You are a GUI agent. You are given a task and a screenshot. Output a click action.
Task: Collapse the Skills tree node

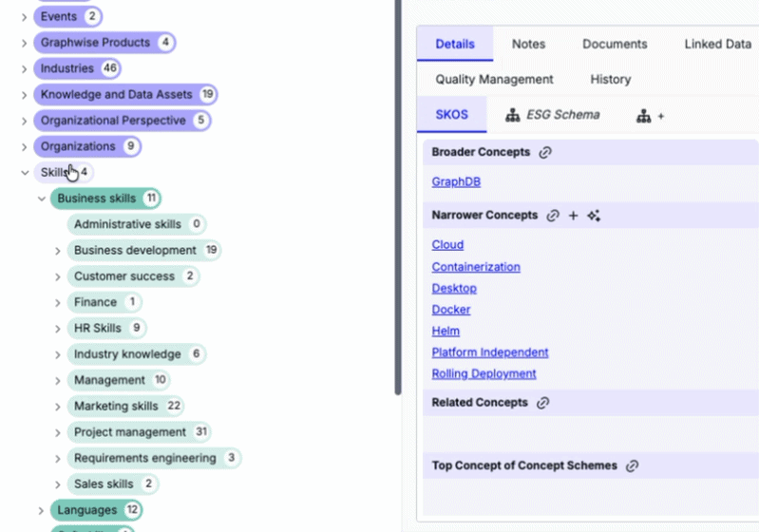point(25,173)
